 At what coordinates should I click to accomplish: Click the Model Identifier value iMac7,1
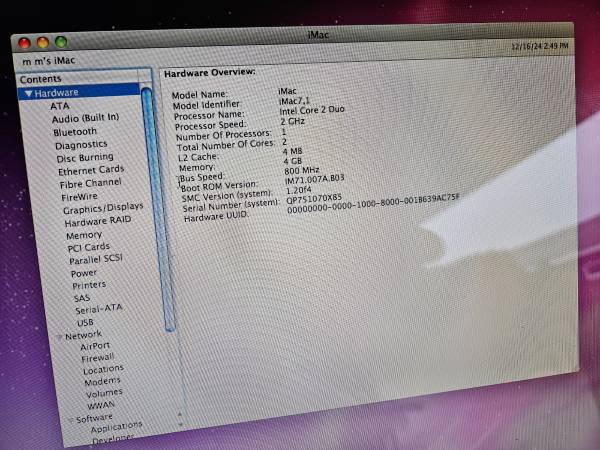tap(294, 101)
